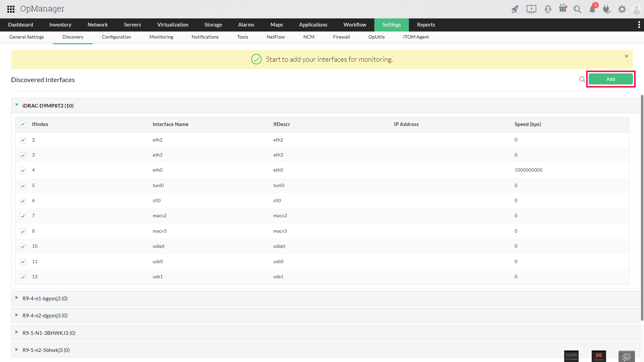Screen dimensions: 644x362
Task: Switch to the NetFlow settings sub-tab
Action: pos(275,37)
